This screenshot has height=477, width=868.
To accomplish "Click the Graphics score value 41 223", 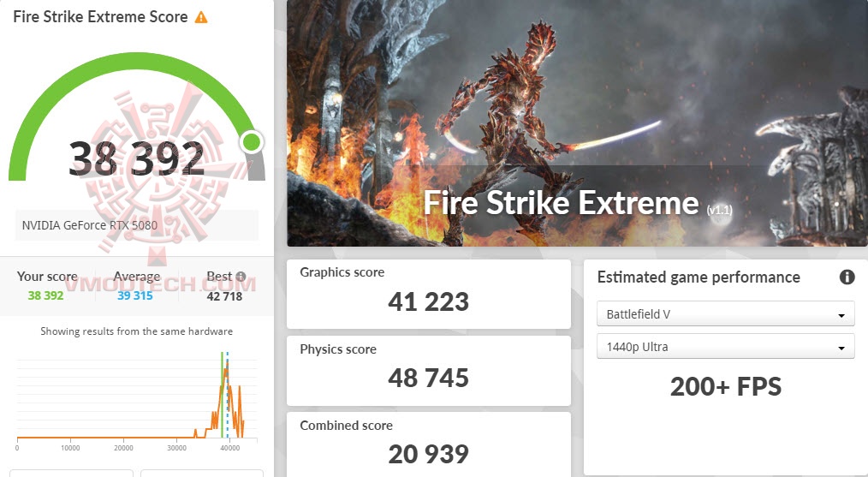I will (x=429, y=302).
